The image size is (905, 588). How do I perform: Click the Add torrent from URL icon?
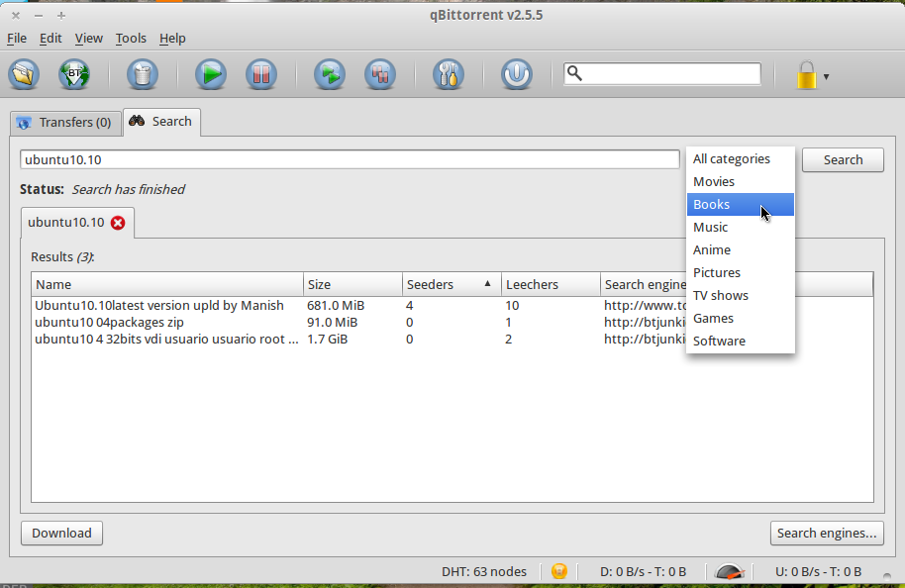(74, 74)
